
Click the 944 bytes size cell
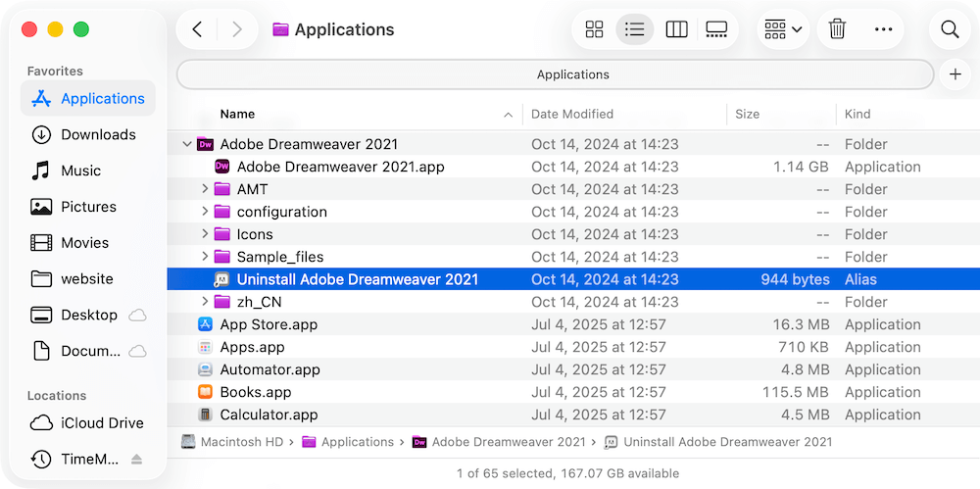[x=795, y=279]
